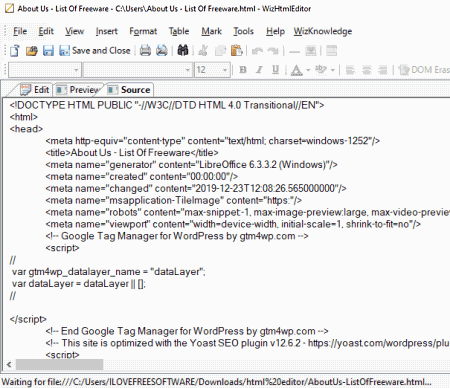450x388 pixels.
Task: Open Print Preview icon
Action: (x=162, y=51)
